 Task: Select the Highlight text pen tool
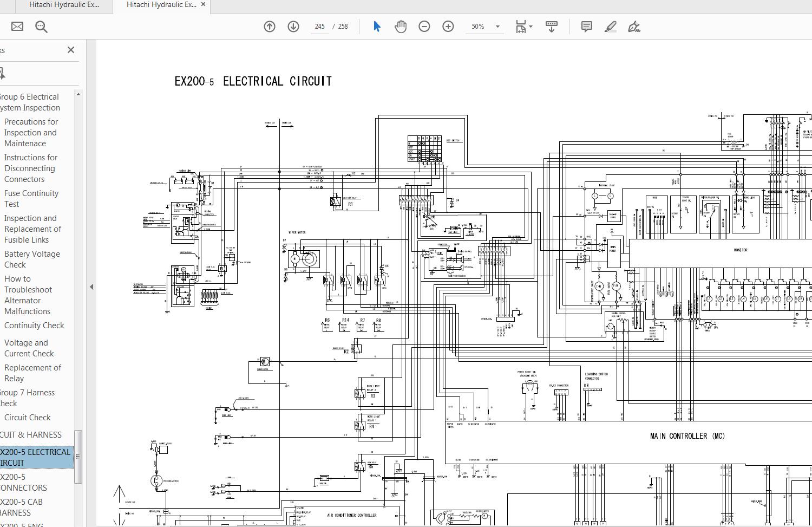[611, 27]
